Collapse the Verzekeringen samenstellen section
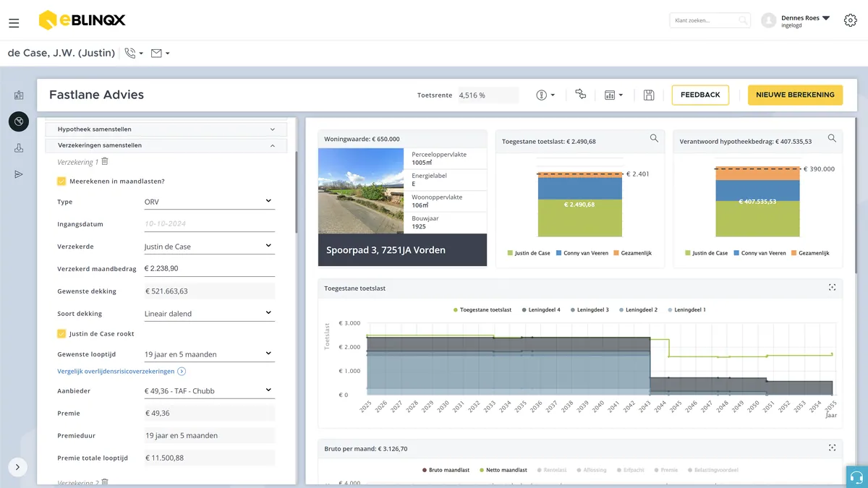The image size is (868, 488). coord(166,145)
